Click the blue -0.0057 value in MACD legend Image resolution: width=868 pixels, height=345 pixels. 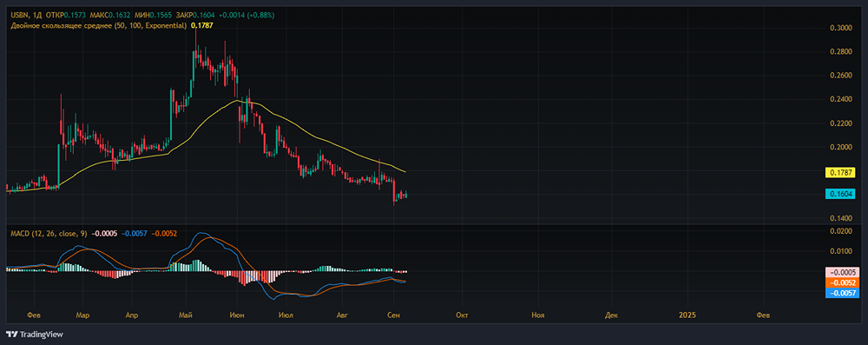[x=134, y=234]
